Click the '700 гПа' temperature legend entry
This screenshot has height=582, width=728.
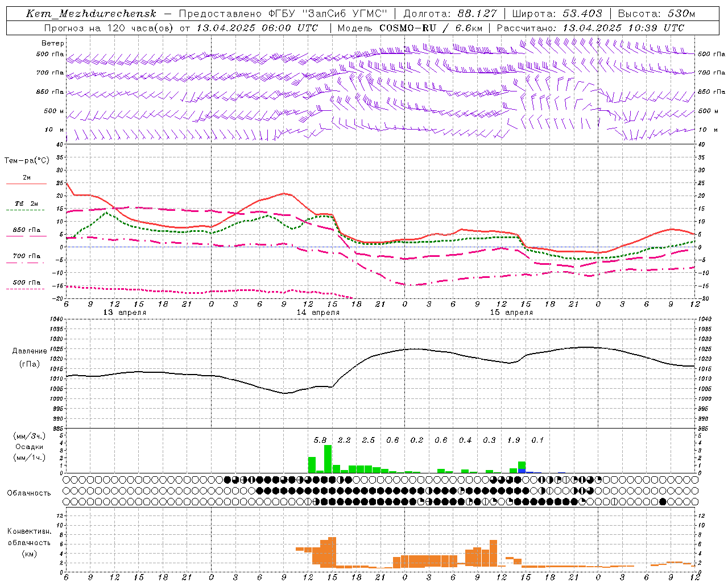coord(26,256)
